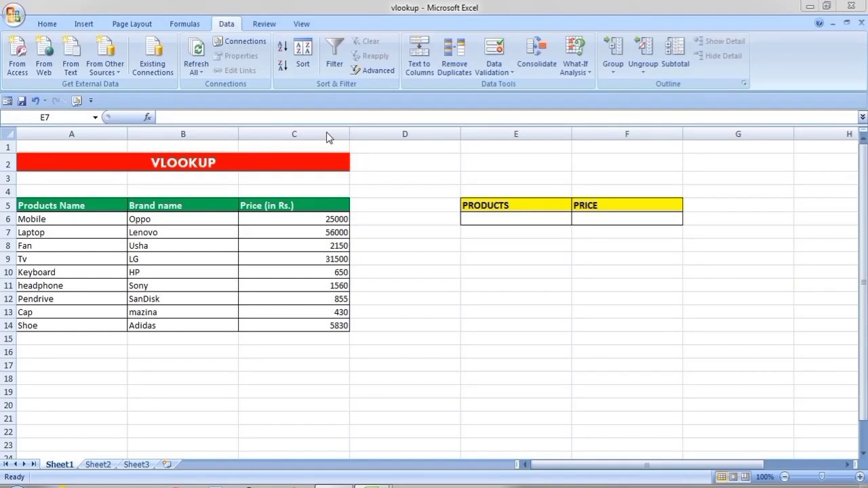Click the From Access icon

[x=17, y=56]
